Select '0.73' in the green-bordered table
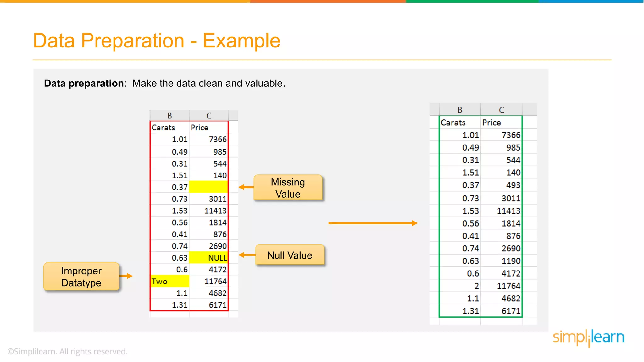This screenshot has height=362, width=644. click(x=460, y=198)
